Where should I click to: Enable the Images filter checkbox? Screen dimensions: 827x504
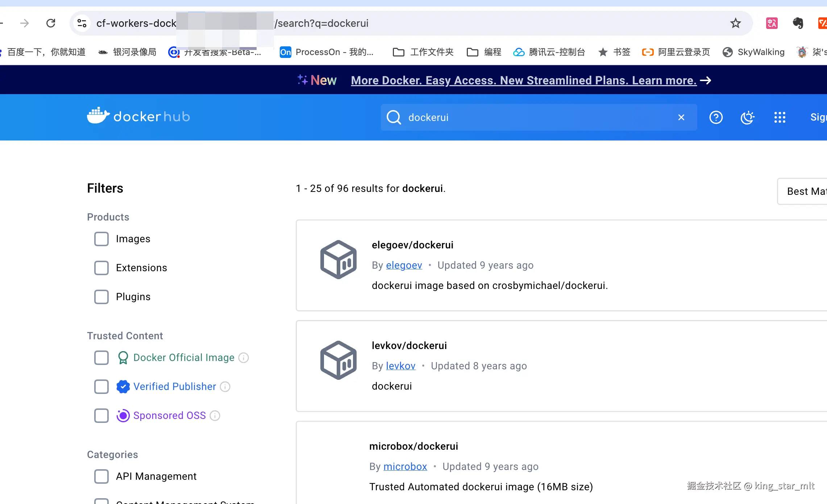click(101, 239)
